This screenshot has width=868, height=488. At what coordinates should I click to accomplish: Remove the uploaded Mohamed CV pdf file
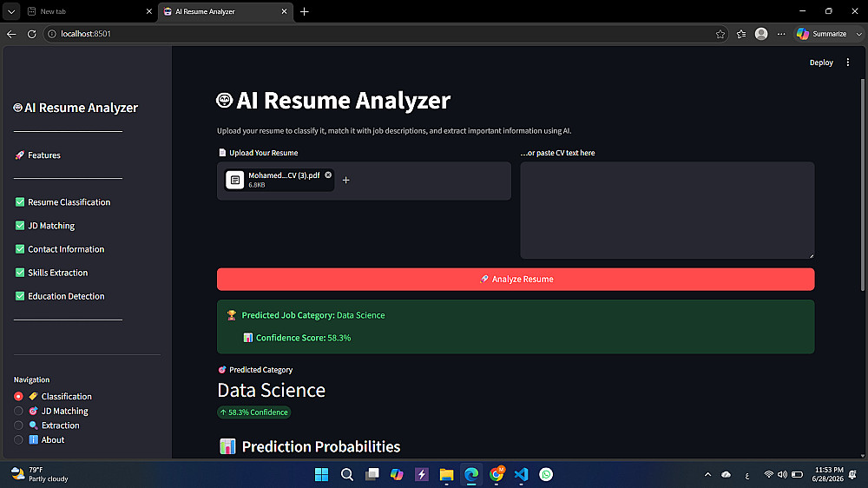coord(328,175)
